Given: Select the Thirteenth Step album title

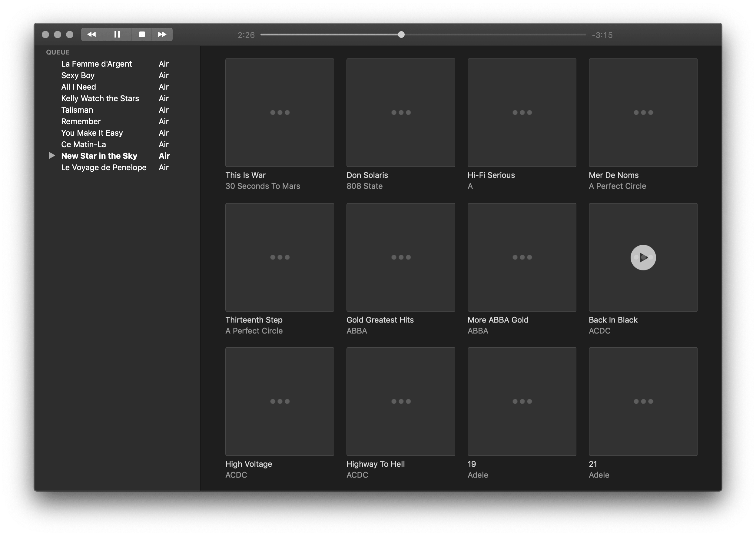Looking at the screenshot, I should pos(254,319).
